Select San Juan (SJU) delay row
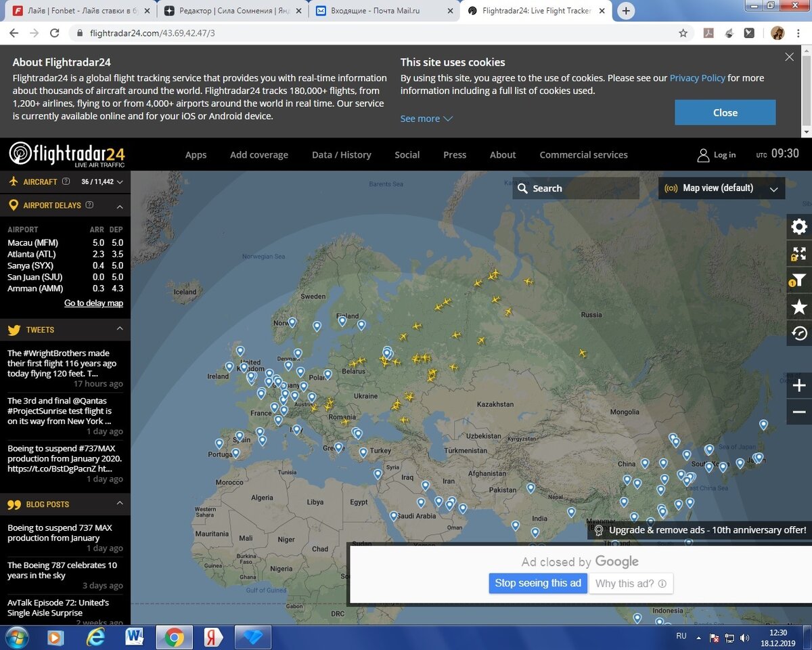 tap(65, 277)
